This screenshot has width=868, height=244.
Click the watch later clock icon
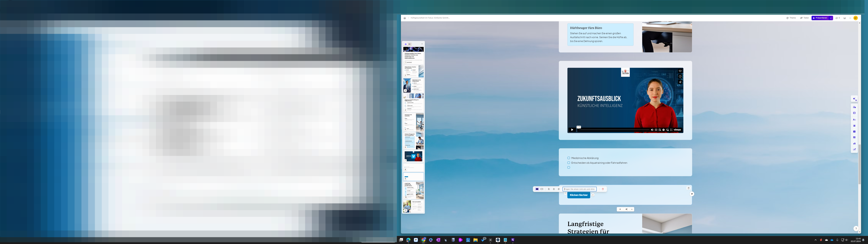[680, 76]
